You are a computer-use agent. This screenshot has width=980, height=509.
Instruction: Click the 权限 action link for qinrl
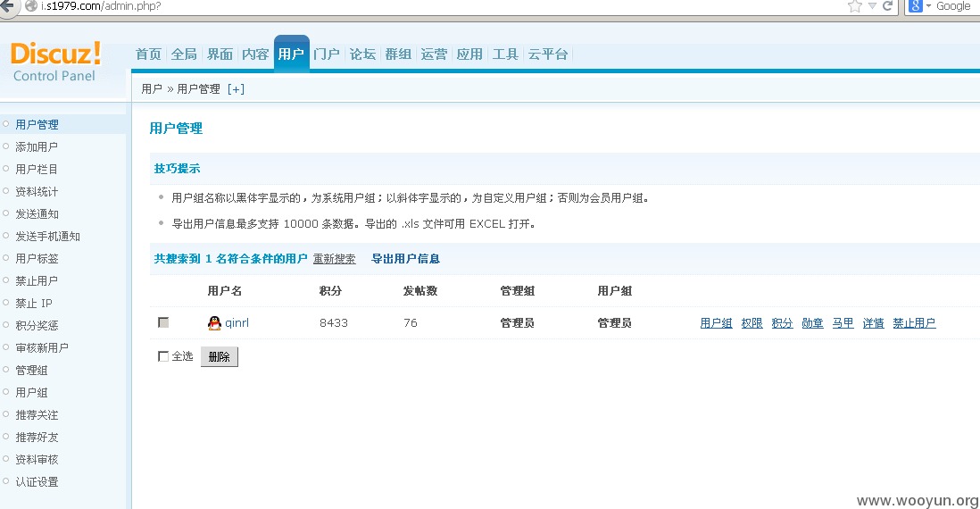click(752, 323)
